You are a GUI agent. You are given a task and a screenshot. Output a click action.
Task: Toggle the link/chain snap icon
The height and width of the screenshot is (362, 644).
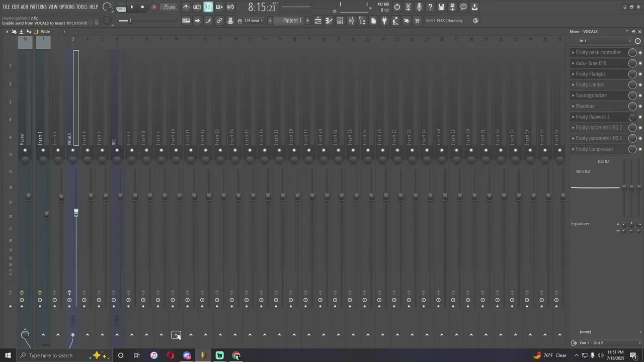(219, 21)
